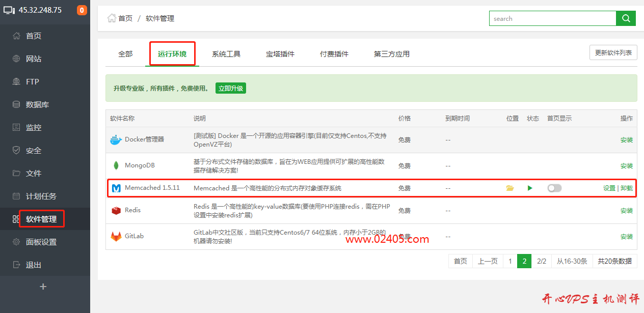Click 立即升级 to upgrade

pos(230,88)
